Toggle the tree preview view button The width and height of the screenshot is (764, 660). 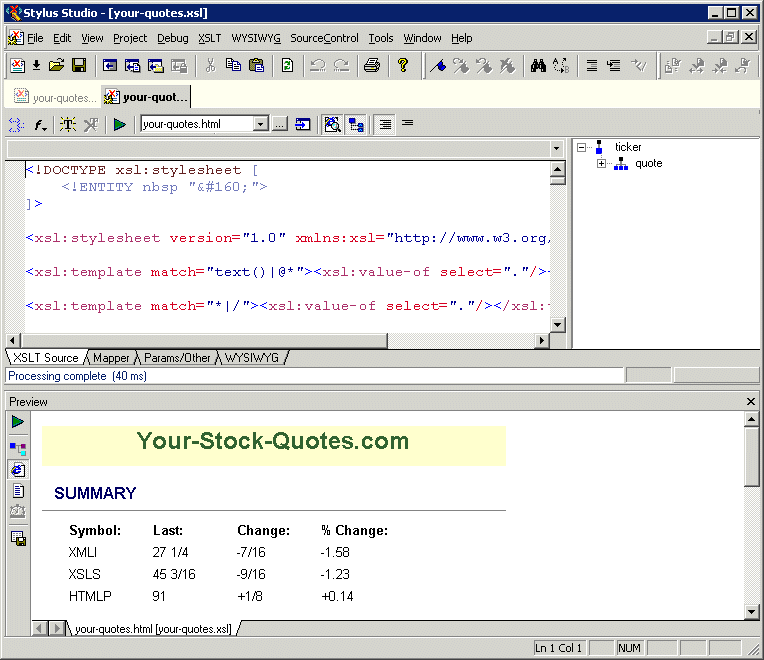coord(18,447)
